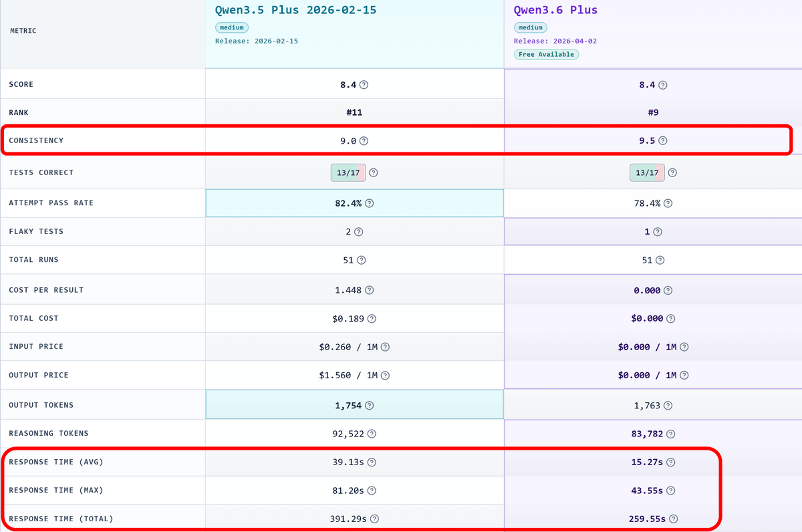The image size is (802, 532).
Task: Click the medium tag under Qwen3.5 Plus
Action: [231, 27]
